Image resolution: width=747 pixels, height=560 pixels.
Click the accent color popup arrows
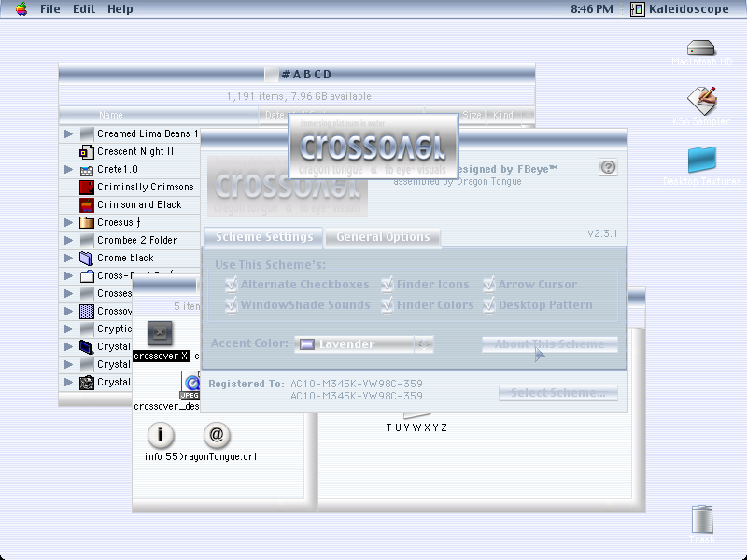tap(424, 343)
